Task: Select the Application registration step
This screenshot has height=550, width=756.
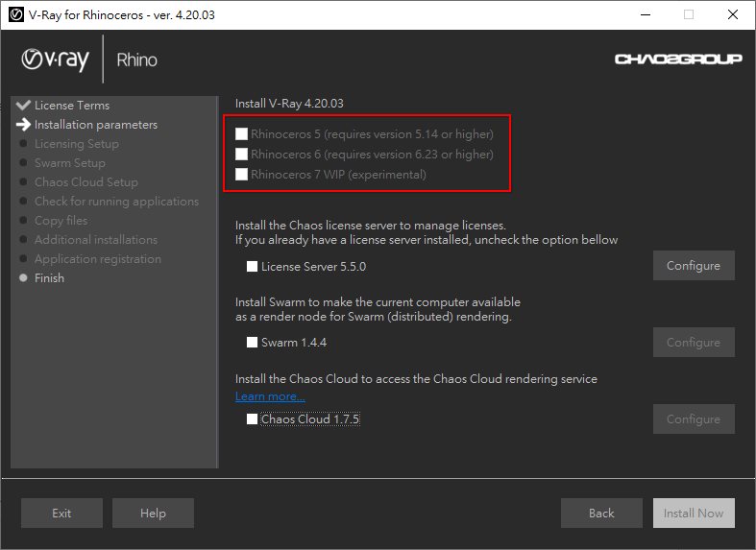Action: 98,259
